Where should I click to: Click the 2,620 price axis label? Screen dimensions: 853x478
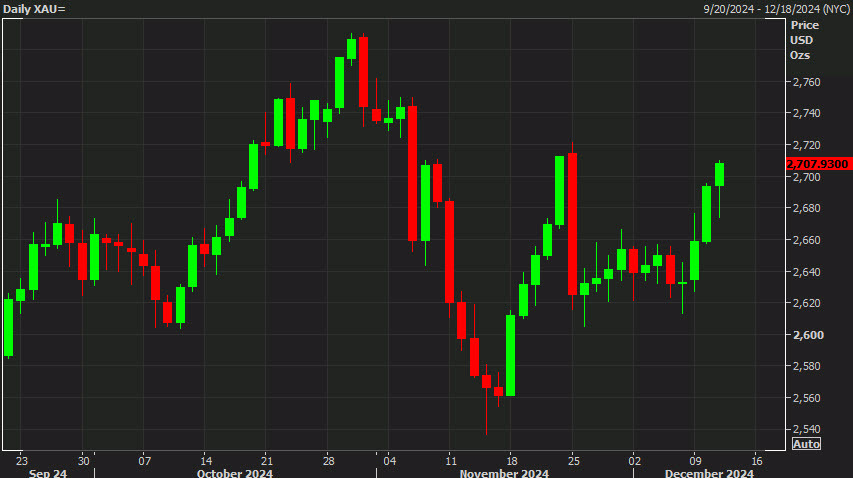point(807,303)
